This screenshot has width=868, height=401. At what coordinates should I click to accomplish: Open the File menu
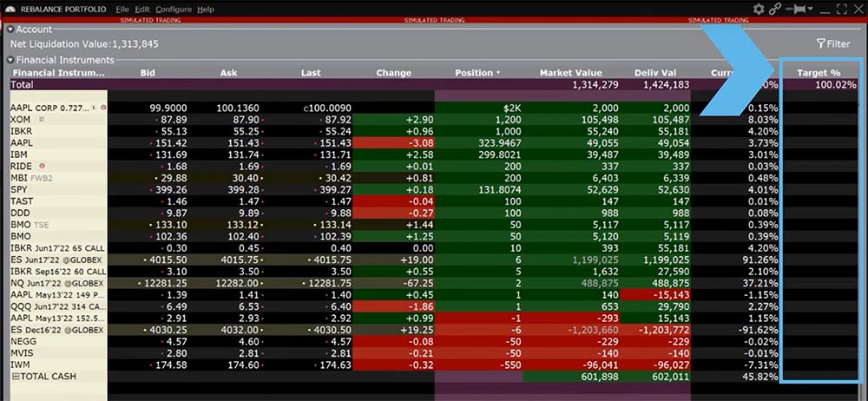click(122, 9)
